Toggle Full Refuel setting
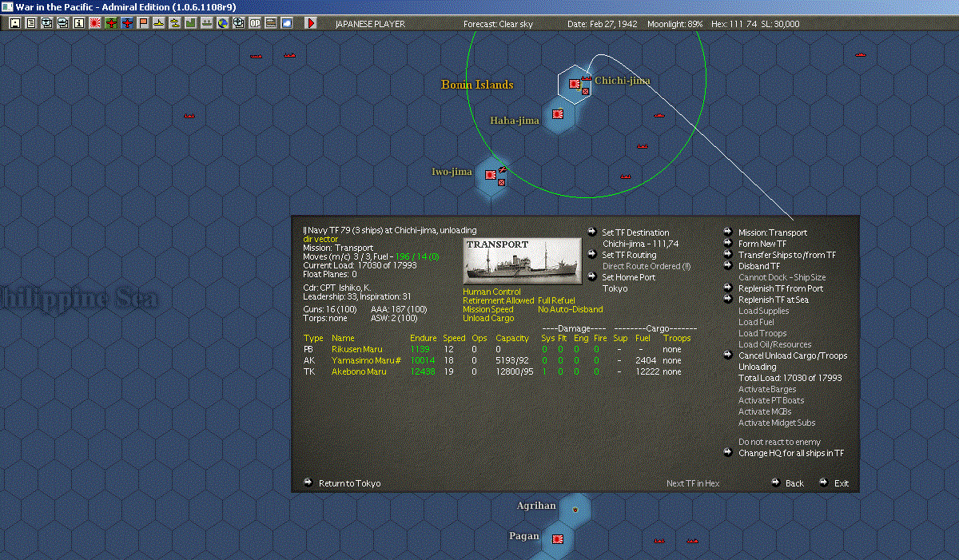This screenshot has height=560, width=959. [557, 300]
